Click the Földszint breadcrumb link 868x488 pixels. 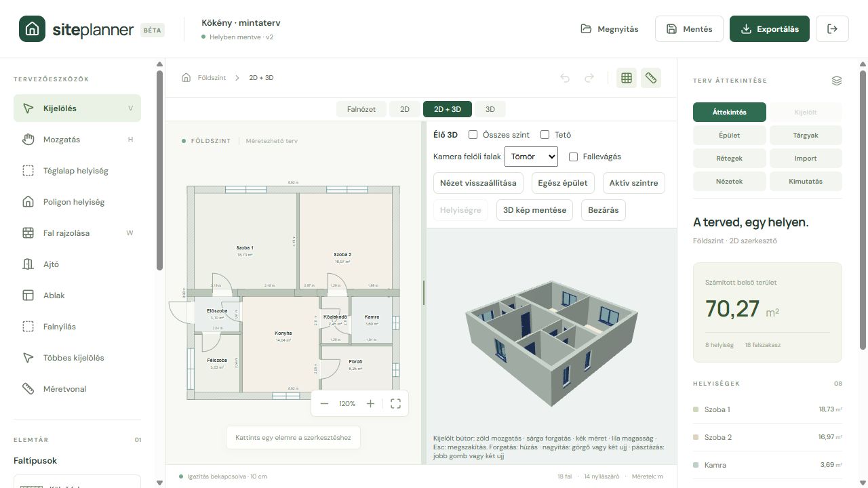[212, 78]
